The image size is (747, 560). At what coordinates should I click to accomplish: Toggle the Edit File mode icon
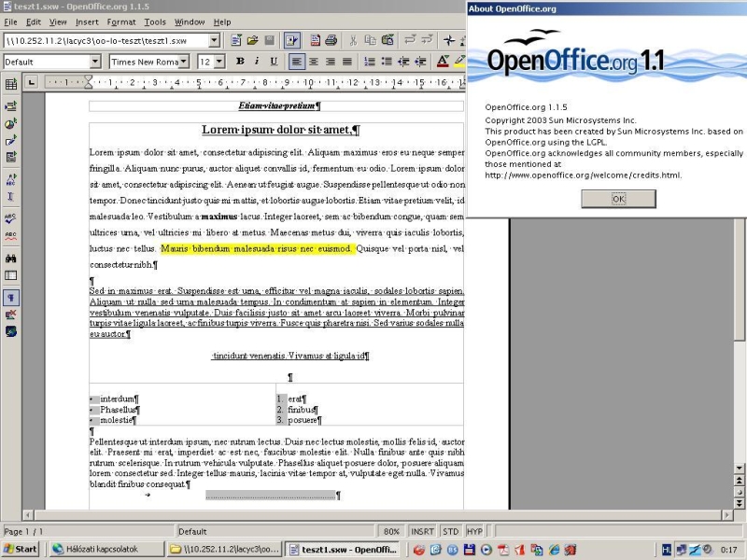point(291,40)
